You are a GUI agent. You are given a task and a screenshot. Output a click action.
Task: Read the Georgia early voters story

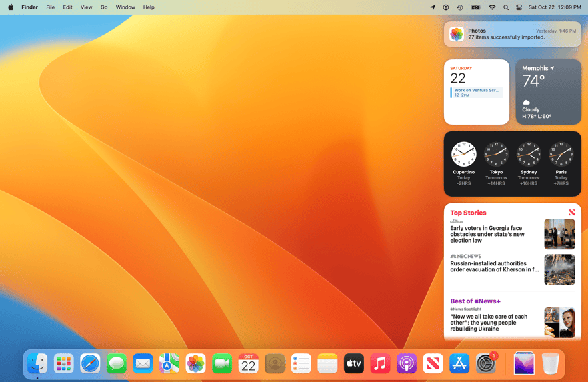pyautogui.click(x=487, y=234)
